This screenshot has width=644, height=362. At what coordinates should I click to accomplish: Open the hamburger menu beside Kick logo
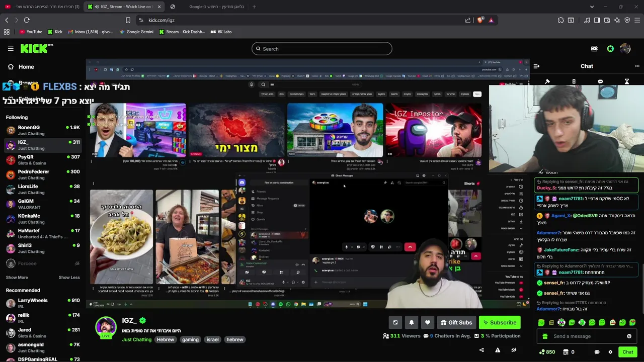pos(11,49)
